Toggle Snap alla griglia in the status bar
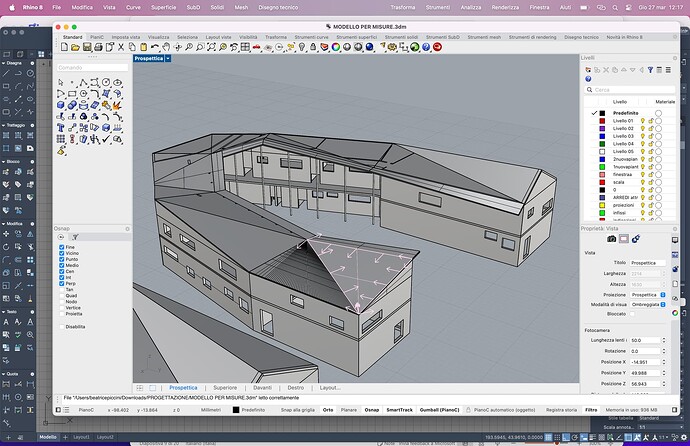Viewport: 690px width, 446px height. 298,410
